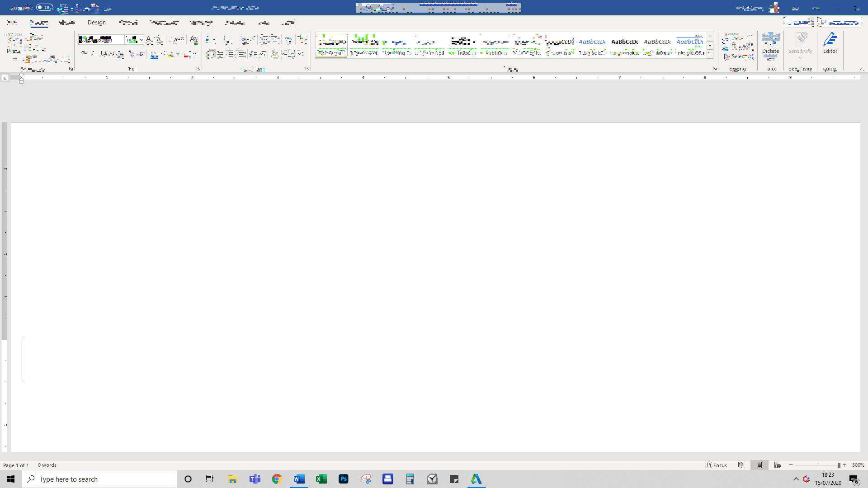Apply the Strong style

625,45
